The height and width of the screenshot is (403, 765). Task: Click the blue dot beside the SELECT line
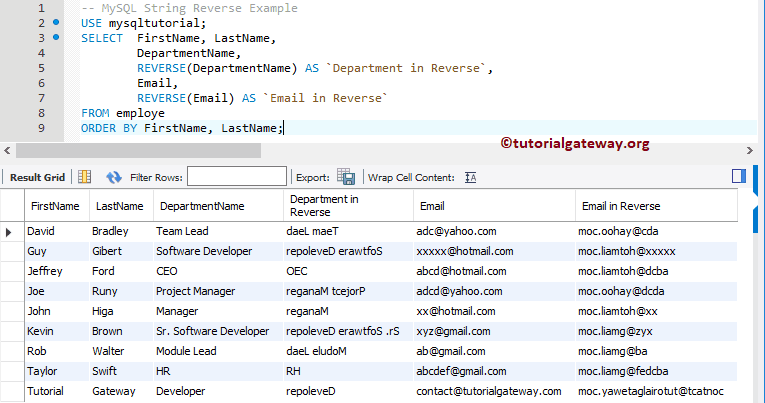[55, 37]
